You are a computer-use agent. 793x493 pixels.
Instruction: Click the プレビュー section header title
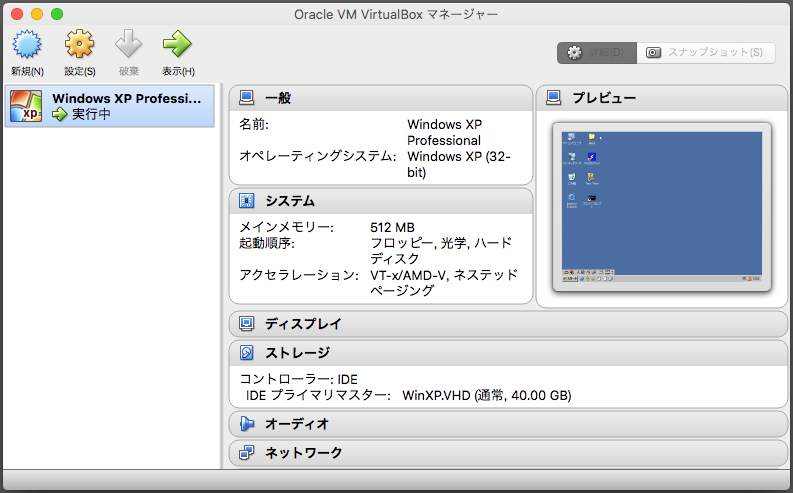coord(604,98)
